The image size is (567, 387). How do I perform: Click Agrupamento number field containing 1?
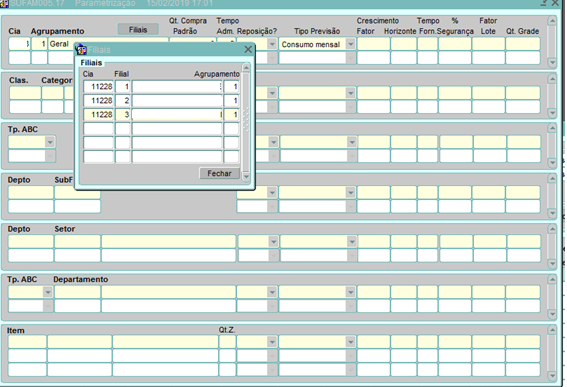click(39, 44)
